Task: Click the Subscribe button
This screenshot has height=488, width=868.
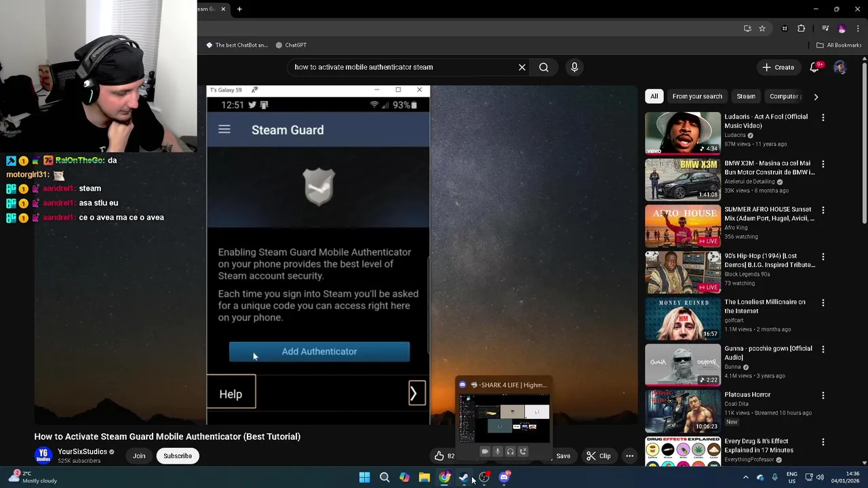Action: pos(178,456)
